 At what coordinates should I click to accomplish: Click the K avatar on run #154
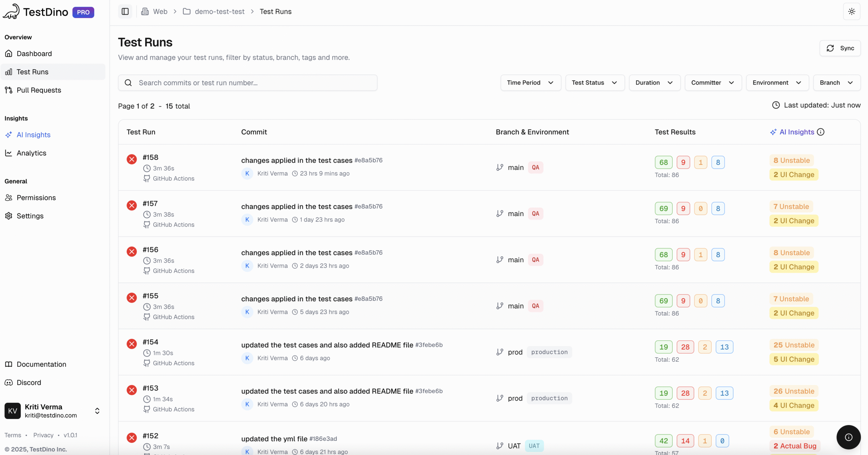pos(247,358)
